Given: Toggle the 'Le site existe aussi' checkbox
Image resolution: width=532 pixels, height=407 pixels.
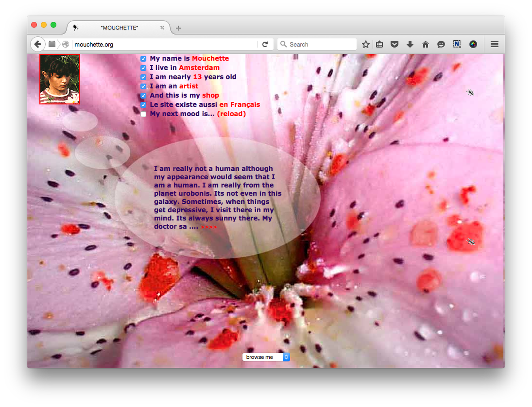Looking at the screenshot, I should (x=143, y=105).
